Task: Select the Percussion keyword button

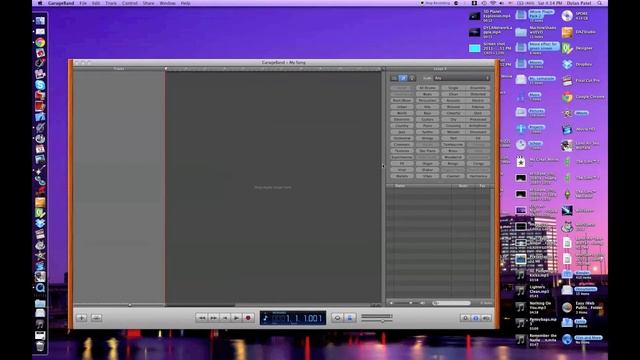Action: [427, 100]
